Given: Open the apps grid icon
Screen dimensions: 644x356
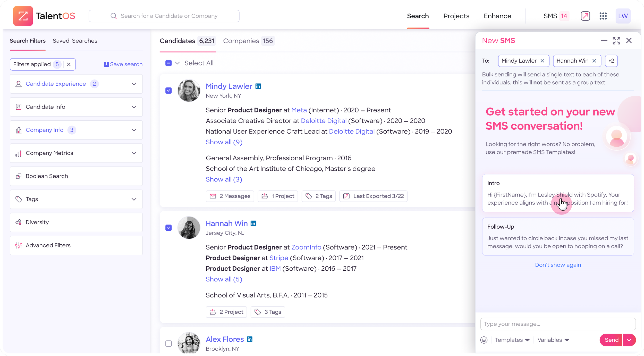Looking at the screenshot, I should tap(603, 16).
